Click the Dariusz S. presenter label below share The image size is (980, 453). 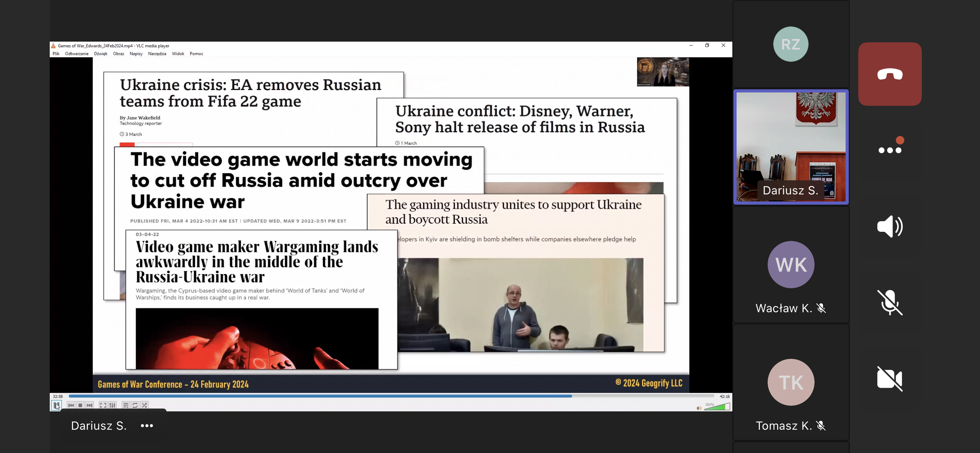pyautogui.click(x=99, y=425)
